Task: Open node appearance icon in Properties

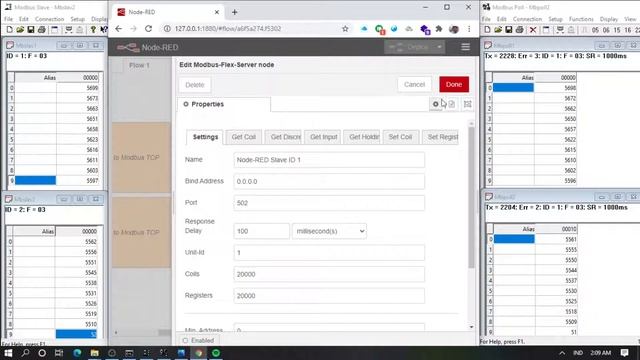Action: (x=467, y=104)
